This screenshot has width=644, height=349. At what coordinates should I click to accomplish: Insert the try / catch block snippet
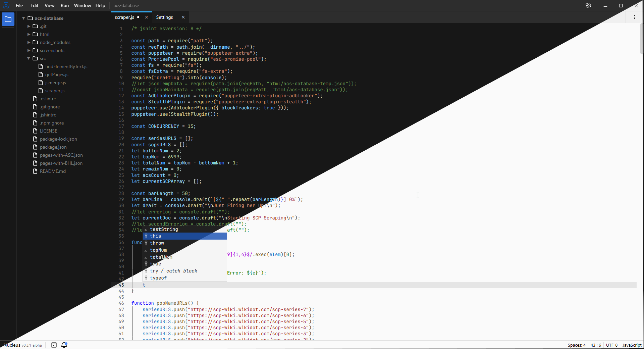(x=185, y=271)
